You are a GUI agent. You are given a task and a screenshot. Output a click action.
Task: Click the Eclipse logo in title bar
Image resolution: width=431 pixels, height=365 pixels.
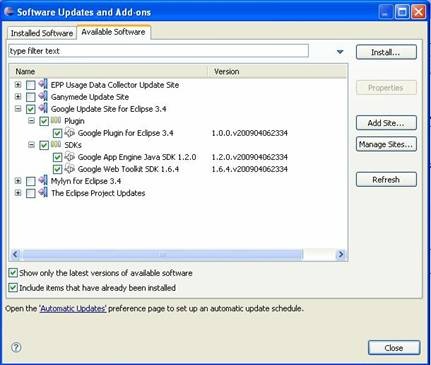9,12
